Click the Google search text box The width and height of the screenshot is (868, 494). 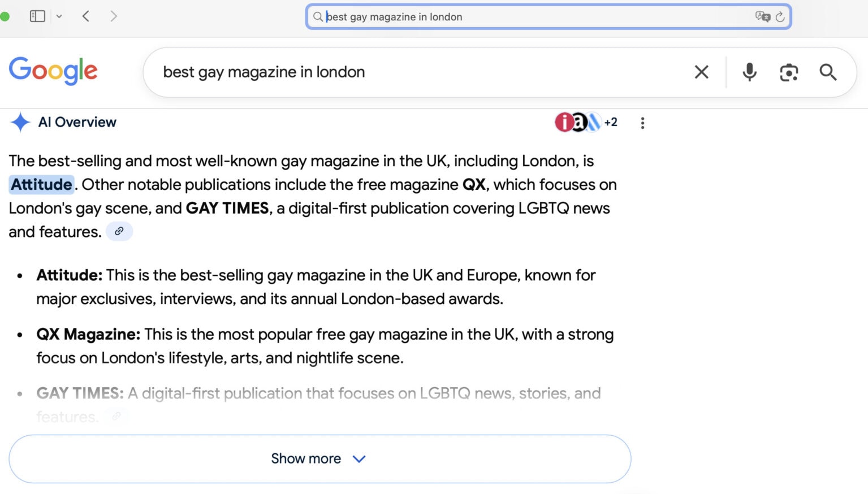coord(418,72)
